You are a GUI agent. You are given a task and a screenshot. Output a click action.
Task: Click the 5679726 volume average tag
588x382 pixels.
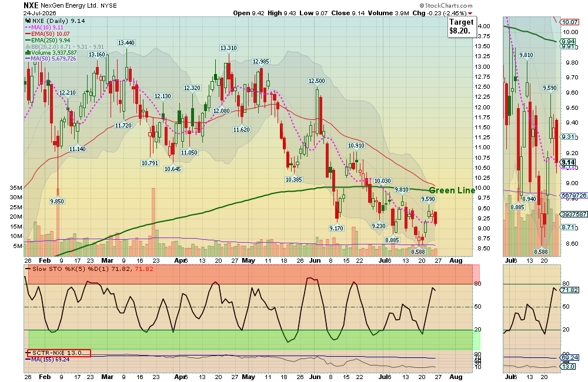click(x=574, y=195)
